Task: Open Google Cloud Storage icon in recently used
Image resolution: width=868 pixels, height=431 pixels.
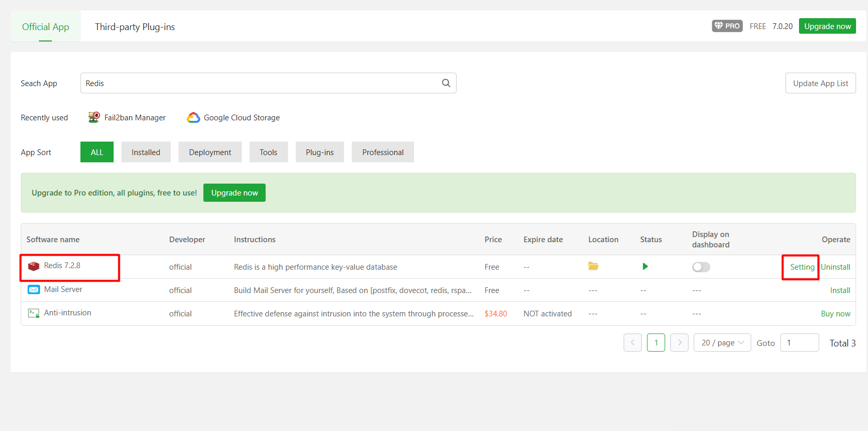Action: click(x=194, y=118)
